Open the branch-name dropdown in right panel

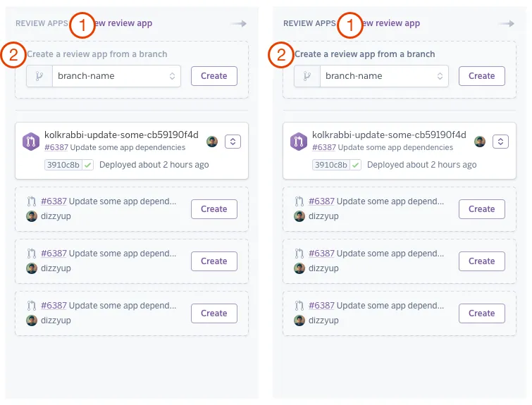[371, 76]
